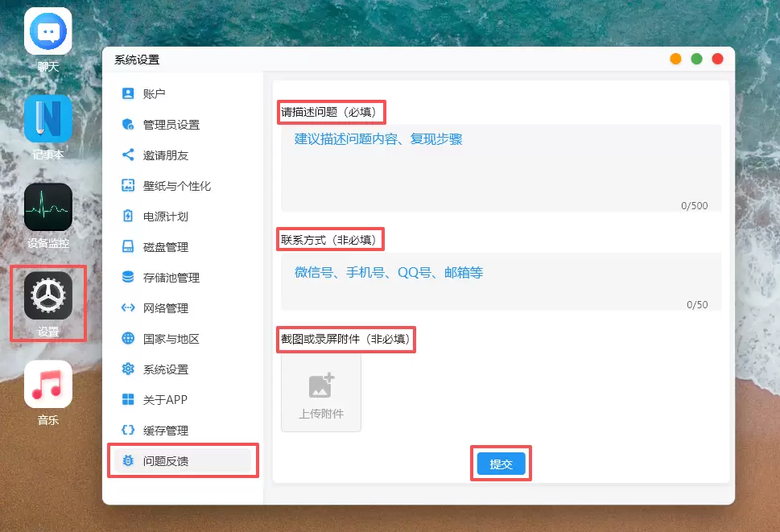Viewport: 780px width, 532px height.
Task: Click the upload attachment image icon
Action: pos(321,386)
